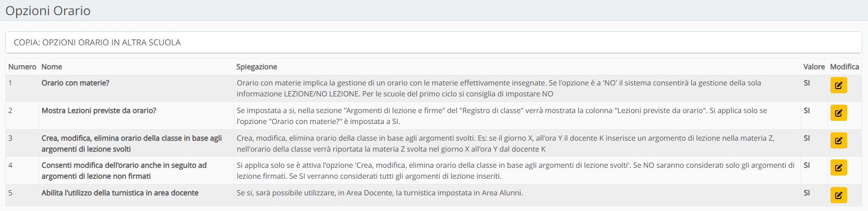This screenshot has height=211, width=868.
Task: Click the SI value of option 5
Action: (x=807, y=193)
